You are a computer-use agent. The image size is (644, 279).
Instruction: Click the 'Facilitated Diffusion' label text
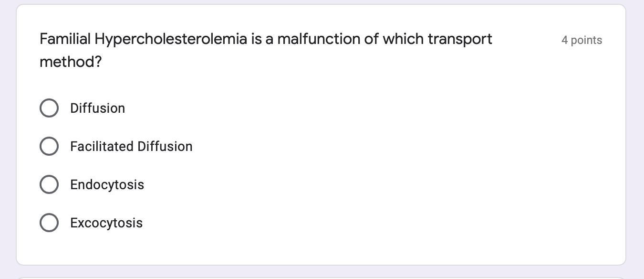coord(131,147)
